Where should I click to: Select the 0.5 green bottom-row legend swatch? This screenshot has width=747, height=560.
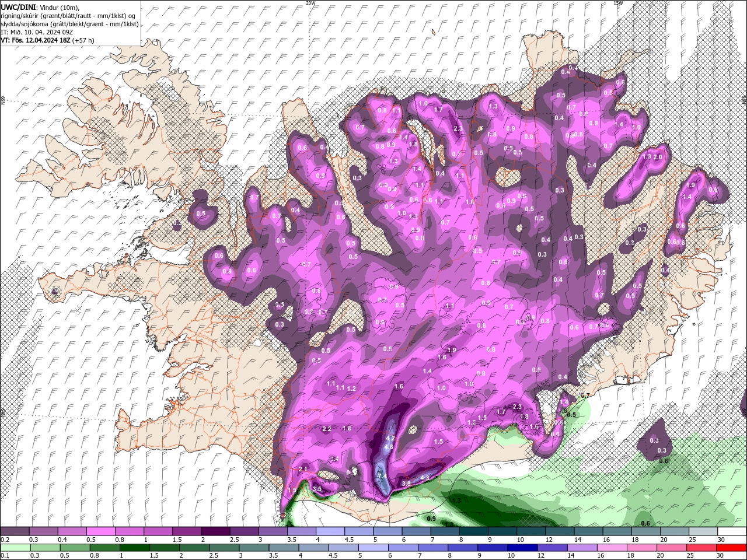75,548
